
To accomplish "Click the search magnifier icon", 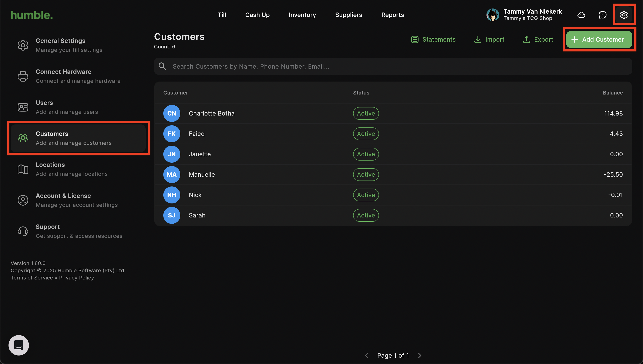I will pyautogui.click(x=162, y=66).
